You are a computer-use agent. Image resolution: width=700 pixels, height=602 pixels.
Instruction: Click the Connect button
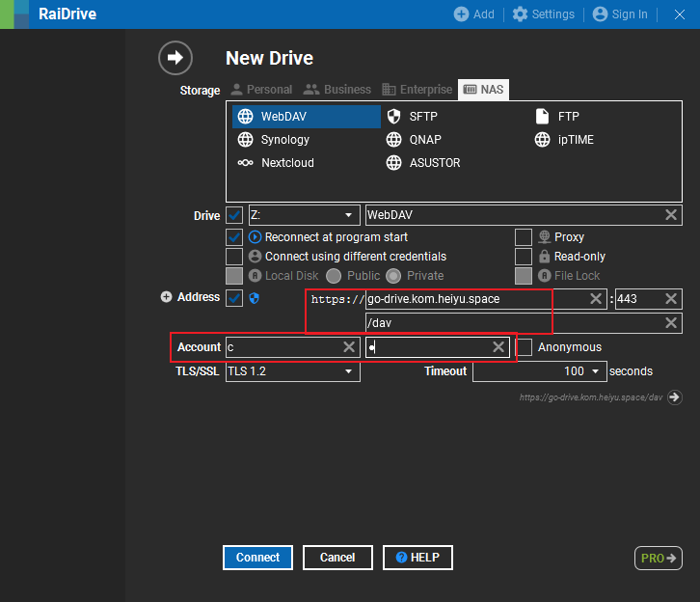pyautogui.click(x=257, y=558)
